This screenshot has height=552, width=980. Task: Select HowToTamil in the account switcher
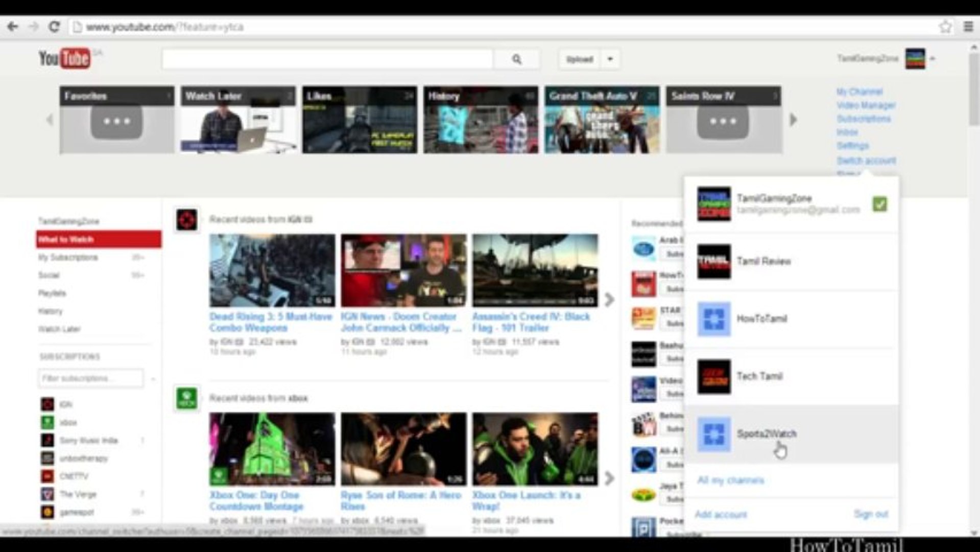[763, 318]
